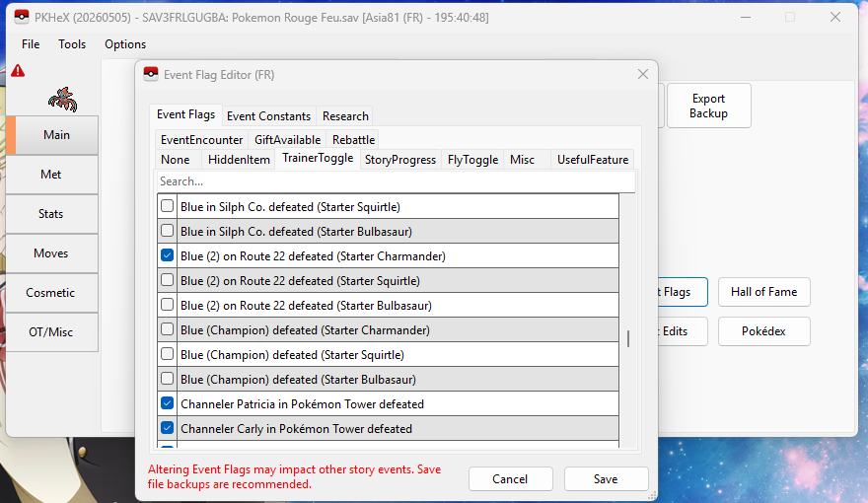Click the PKHeX Poké Ball title icon

coord(22,17)
